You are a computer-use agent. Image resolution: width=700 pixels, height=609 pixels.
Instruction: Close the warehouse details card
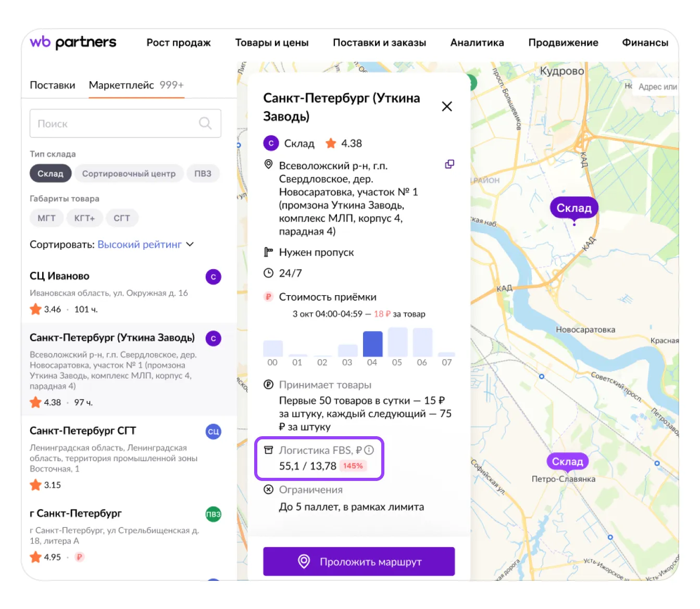[446, 107]
